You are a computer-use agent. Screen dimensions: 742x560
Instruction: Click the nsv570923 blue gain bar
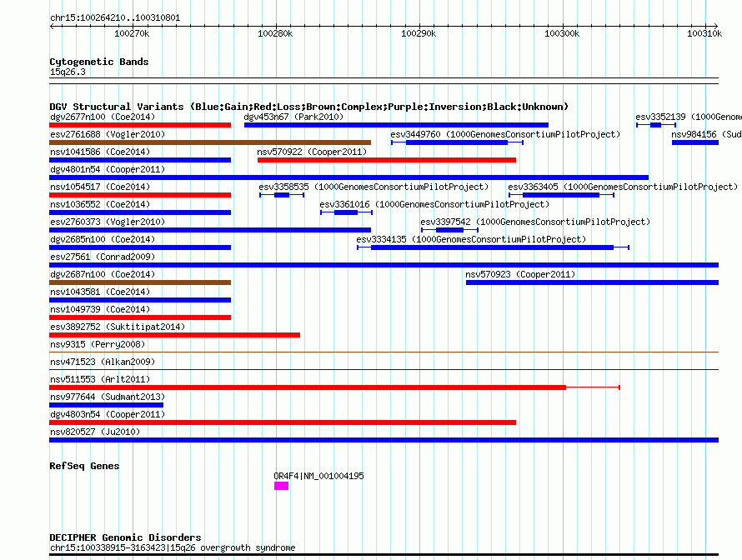593,282
